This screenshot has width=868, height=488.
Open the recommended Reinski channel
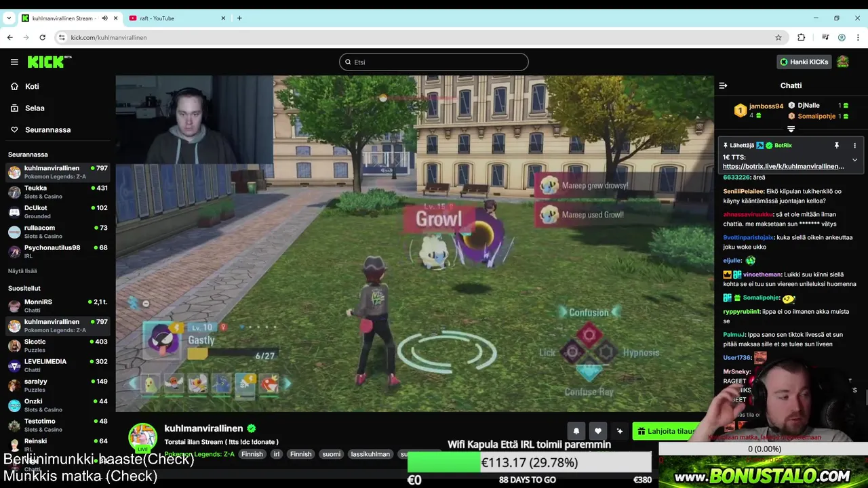tap(58, 445)
